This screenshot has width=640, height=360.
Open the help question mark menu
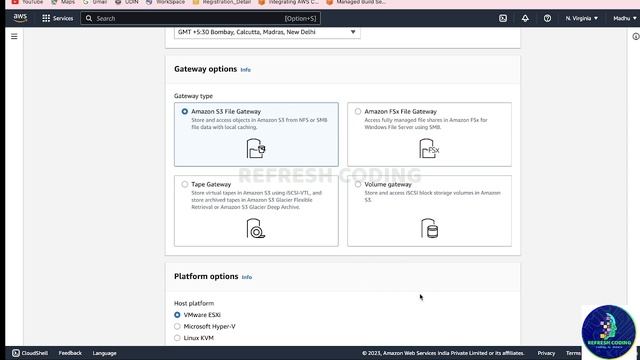pos(547,18)
